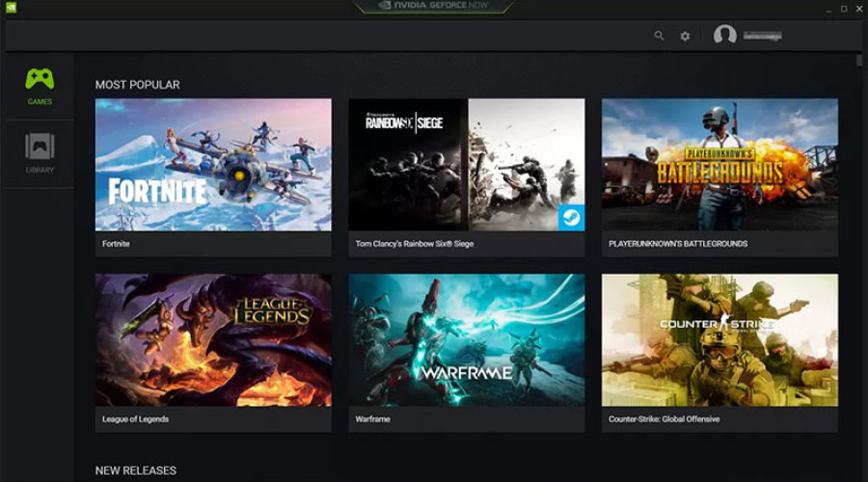The image size is (868, 482).
Task: Click the search magnifier icon
Action: tap(659, 36)
